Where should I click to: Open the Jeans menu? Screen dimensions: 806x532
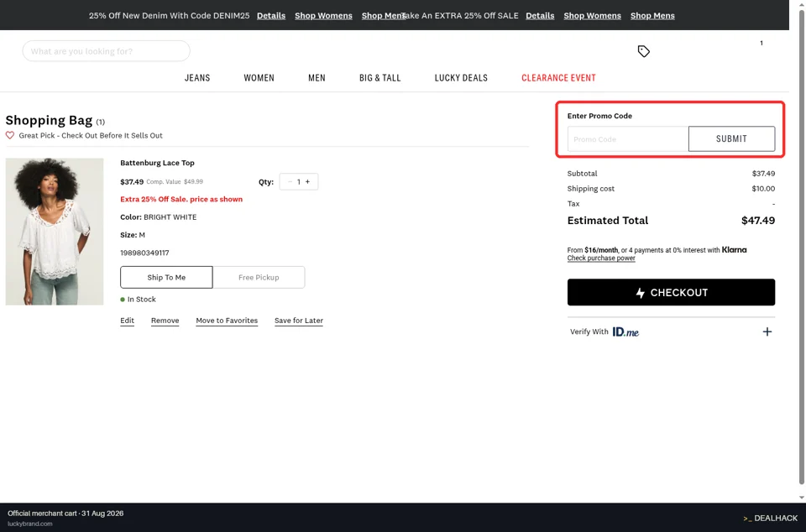(x=197, y=78)
